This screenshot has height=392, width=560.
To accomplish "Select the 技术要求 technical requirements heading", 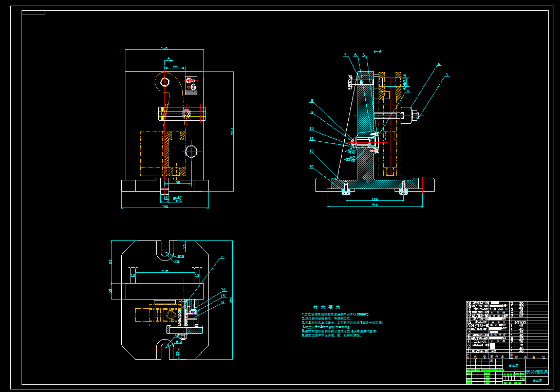I will (327, 307).
